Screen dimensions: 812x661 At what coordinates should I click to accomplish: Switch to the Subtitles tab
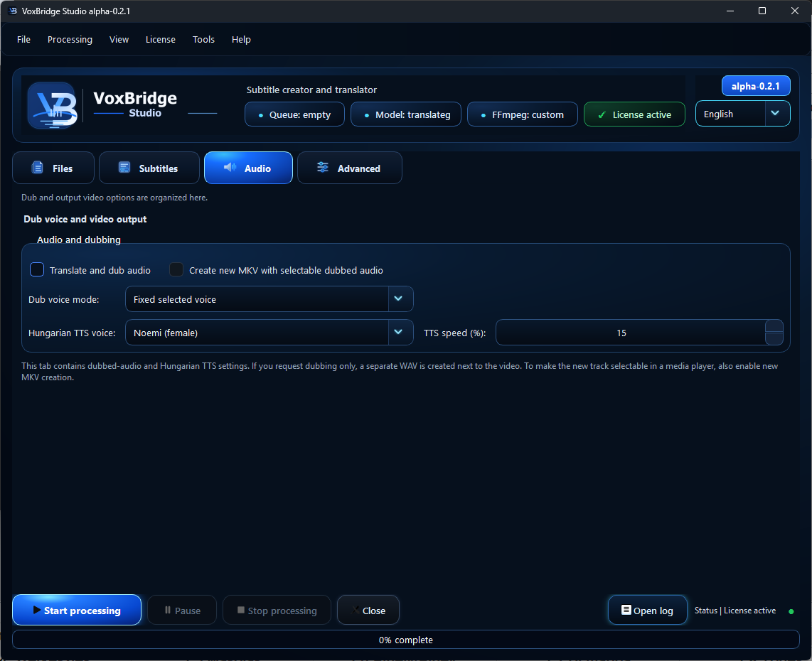tap(149, 168)
